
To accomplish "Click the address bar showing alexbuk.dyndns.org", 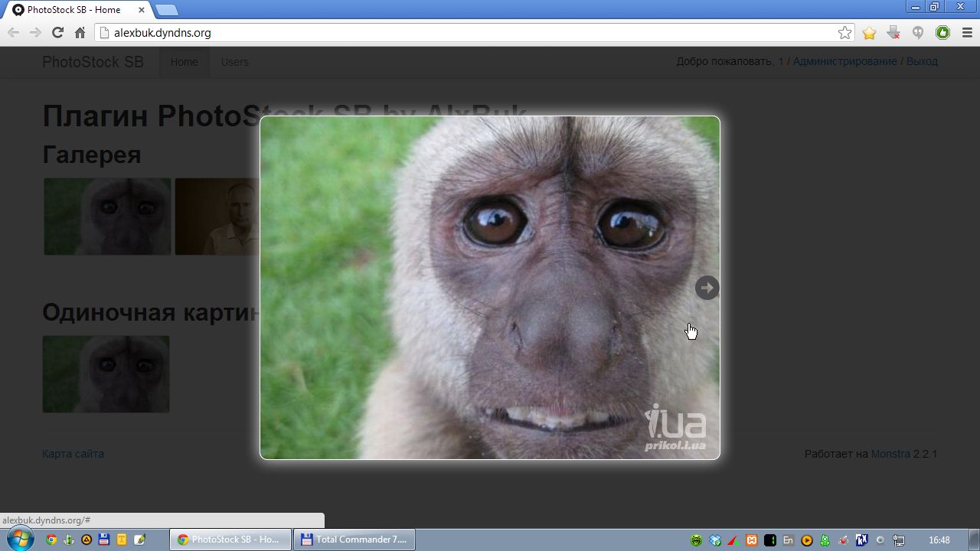I will [459, 33].
